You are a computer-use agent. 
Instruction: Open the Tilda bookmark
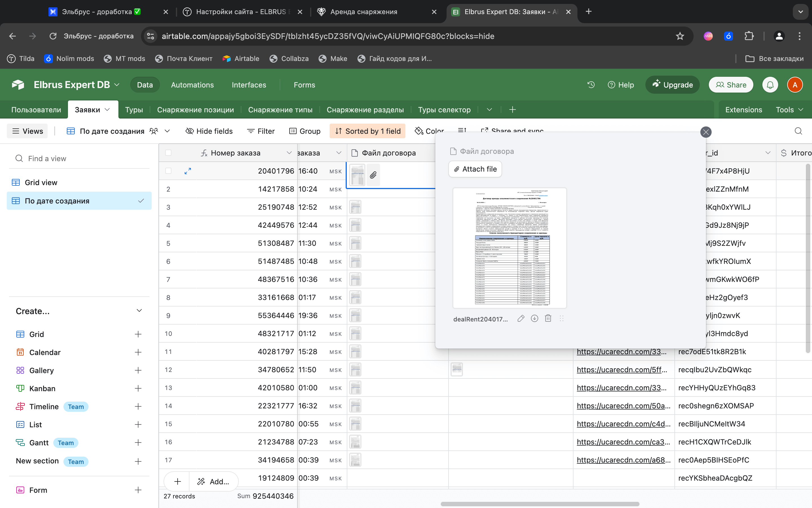pos(21,58)
